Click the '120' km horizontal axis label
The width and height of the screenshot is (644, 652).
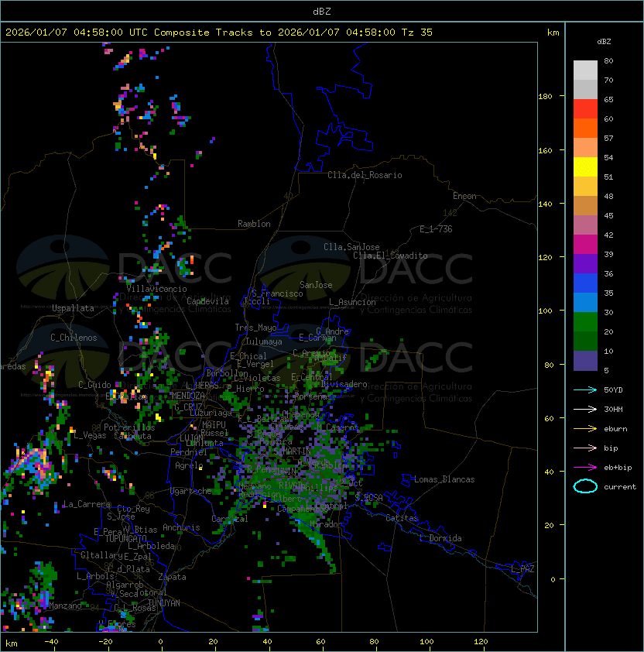[x=481, y=642]
